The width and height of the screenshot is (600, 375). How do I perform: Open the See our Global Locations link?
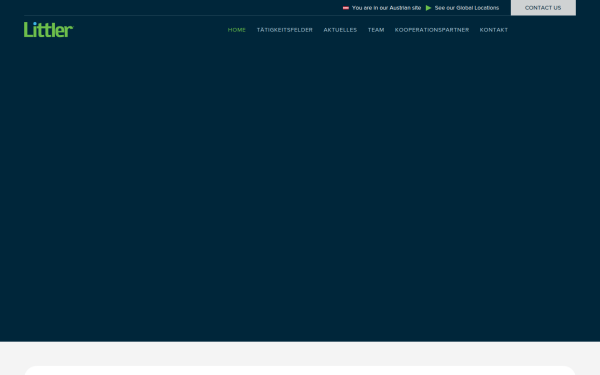point(466,8)
